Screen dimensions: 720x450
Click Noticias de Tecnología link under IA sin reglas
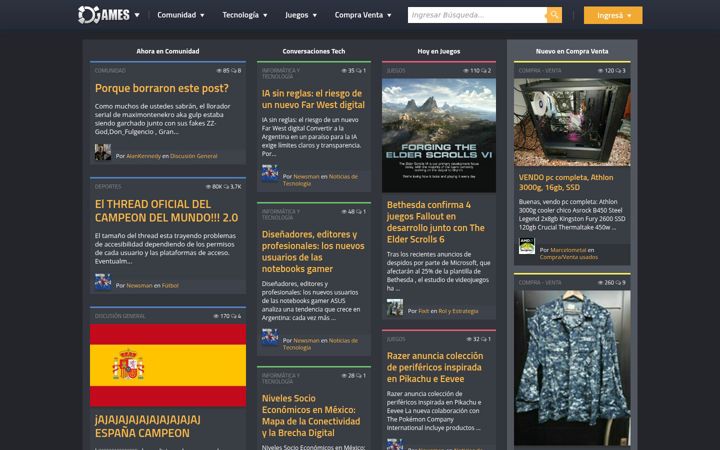320,180
